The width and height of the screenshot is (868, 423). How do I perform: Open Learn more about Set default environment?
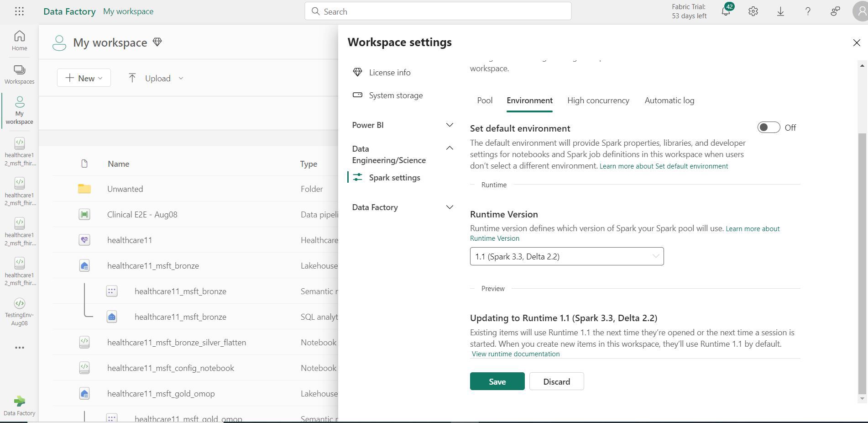pyautogui.click(x=664, y=166)
